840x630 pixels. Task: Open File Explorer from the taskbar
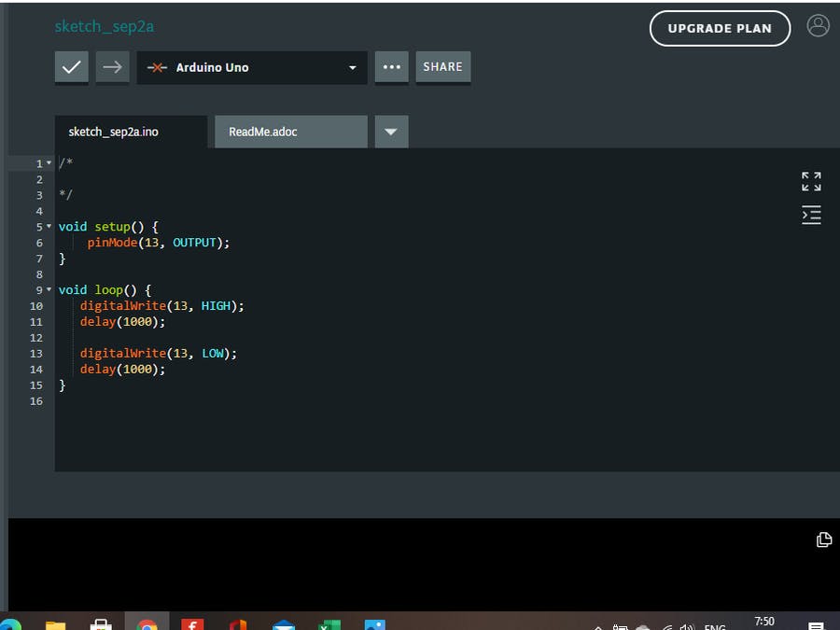[56, 623]
